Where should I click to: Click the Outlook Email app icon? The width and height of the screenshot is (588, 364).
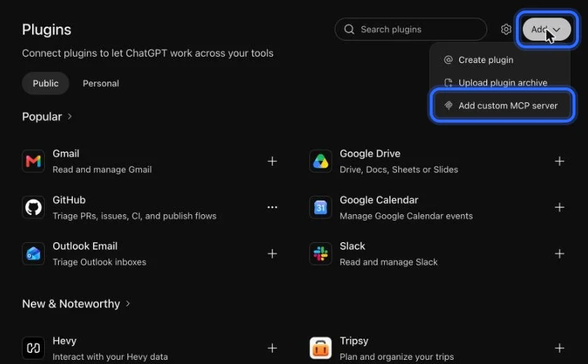tap(34, 254)
